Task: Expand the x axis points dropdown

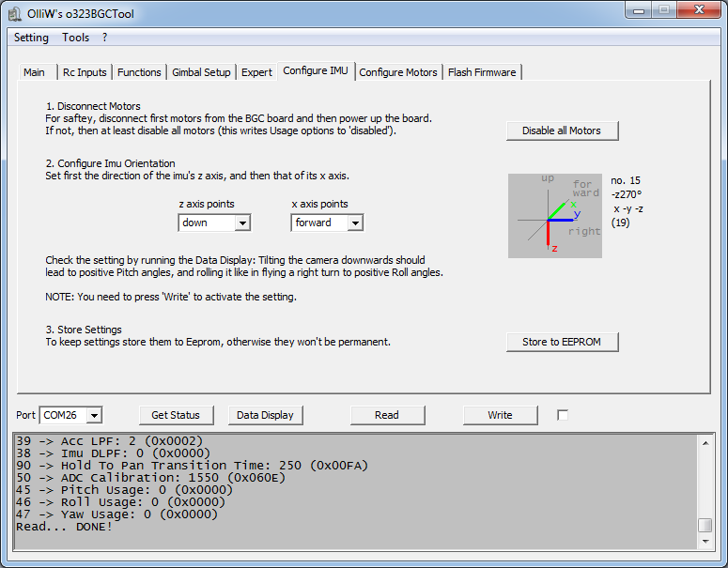Action: (354, 223)
